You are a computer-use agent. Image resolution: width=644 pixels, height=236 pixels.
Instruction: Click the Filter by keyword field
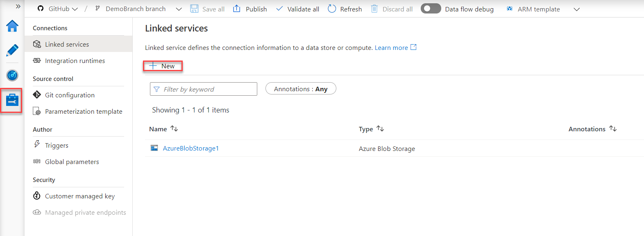[x=204, y=89]
